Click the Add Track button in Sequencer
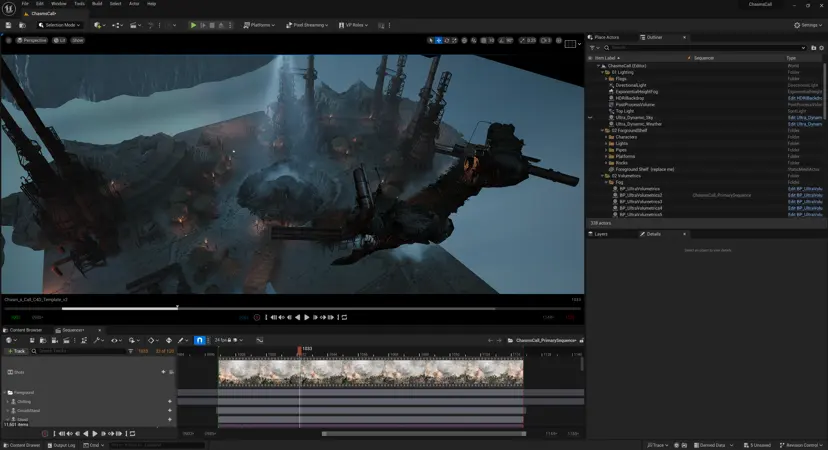828x450 pixels. pos(16,351)
